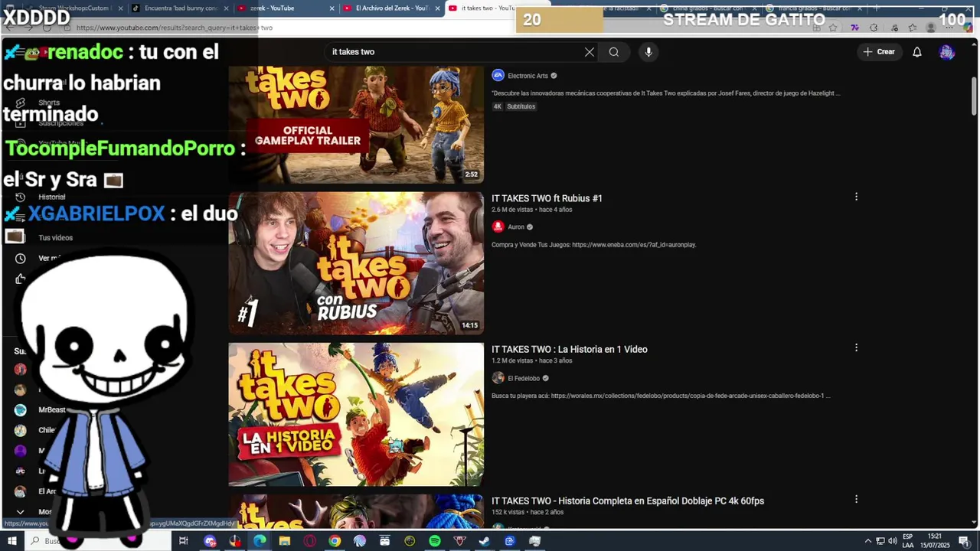
Task: Expand more subscriptions with the sidebar chevron
Action: click(x=21, y=511)
